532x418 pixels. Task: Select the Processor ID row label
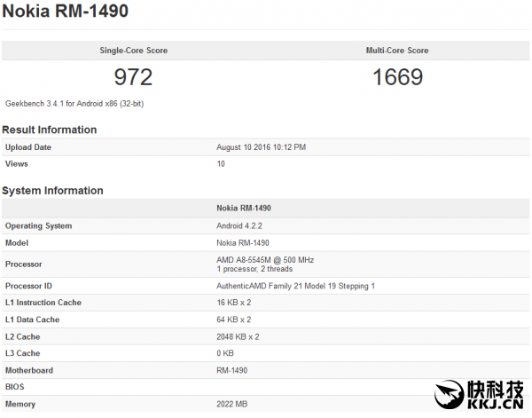(29, 286)
